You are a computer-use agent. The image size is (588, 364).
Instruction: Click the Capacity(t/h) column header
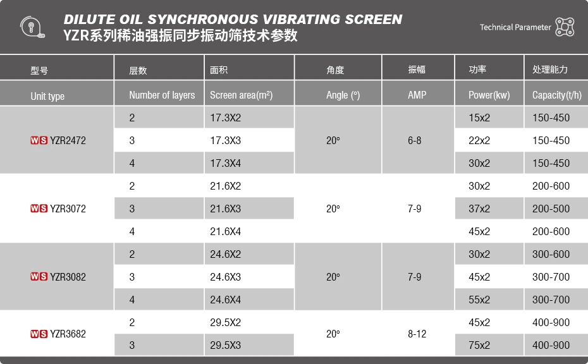click(556, 95)
